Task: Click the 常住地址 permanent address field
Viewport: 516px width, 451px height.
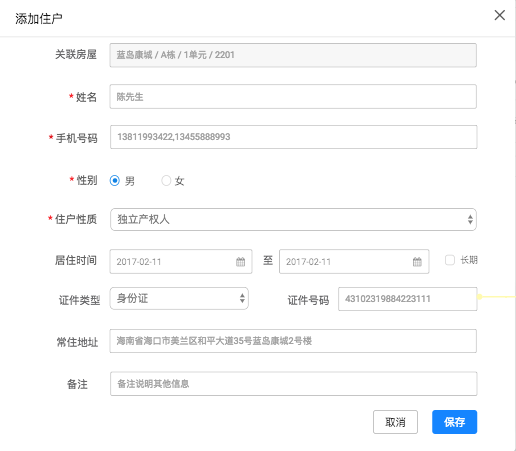Action: pyautogui.click(x=293, y=341)
